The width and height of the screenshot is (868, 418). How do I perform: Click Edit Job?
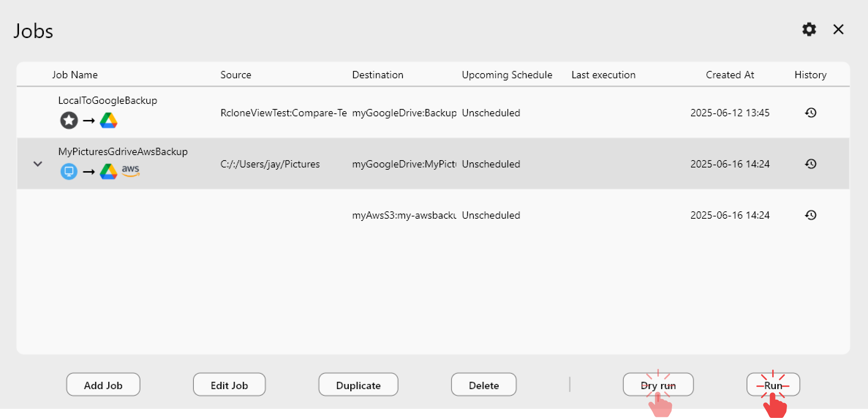229,384
